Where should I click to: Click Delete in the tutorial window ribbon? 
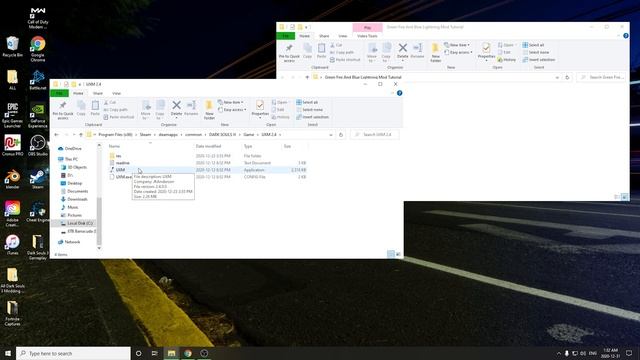coord(402,51)
